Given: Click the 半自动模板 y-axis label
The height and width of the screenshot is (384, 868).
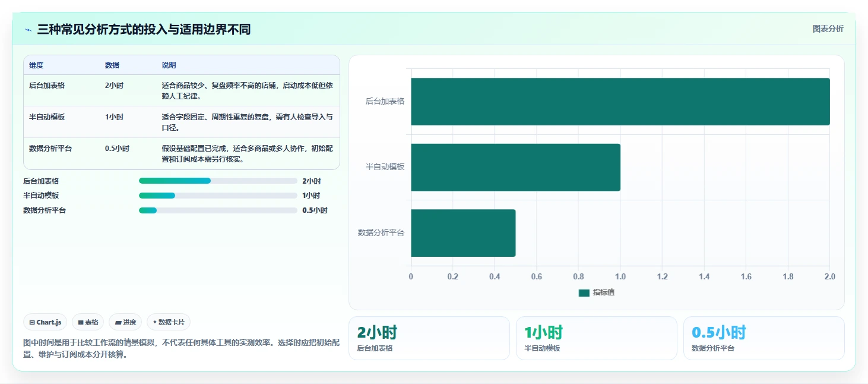Looking at the screenshot, I should 385,167.
